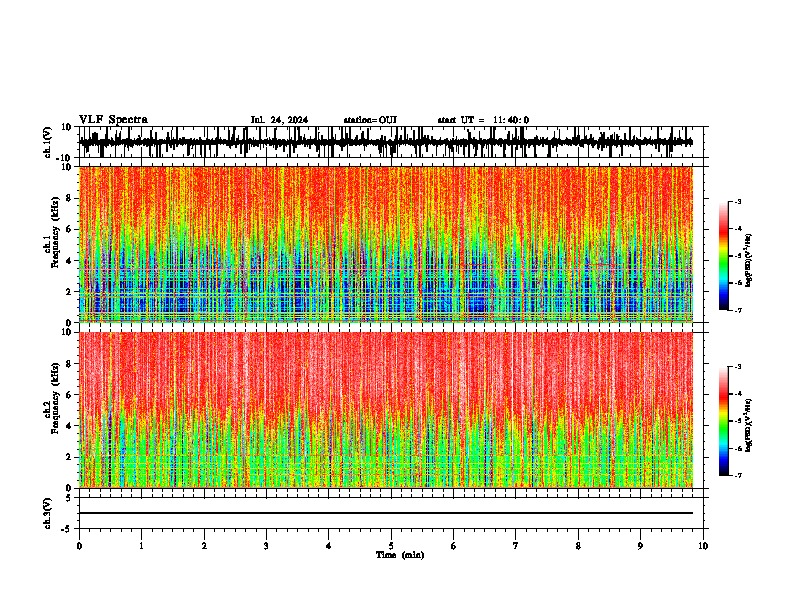Click the ch.1 voltage waveform trace
The height and width of the screenshot is (612, 792).
(x=385, y=142)
